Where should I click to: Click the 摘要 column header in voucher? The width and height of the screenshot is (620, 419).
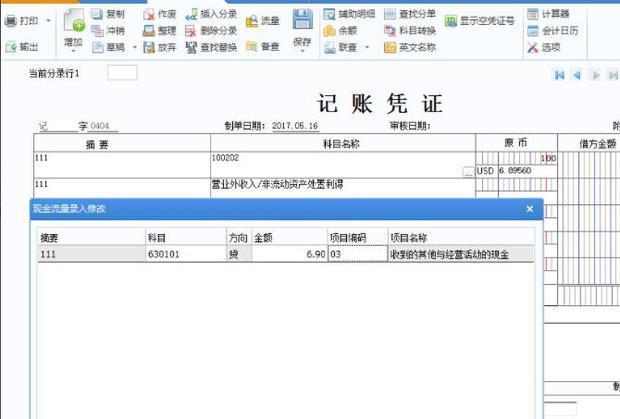[122, 144]
